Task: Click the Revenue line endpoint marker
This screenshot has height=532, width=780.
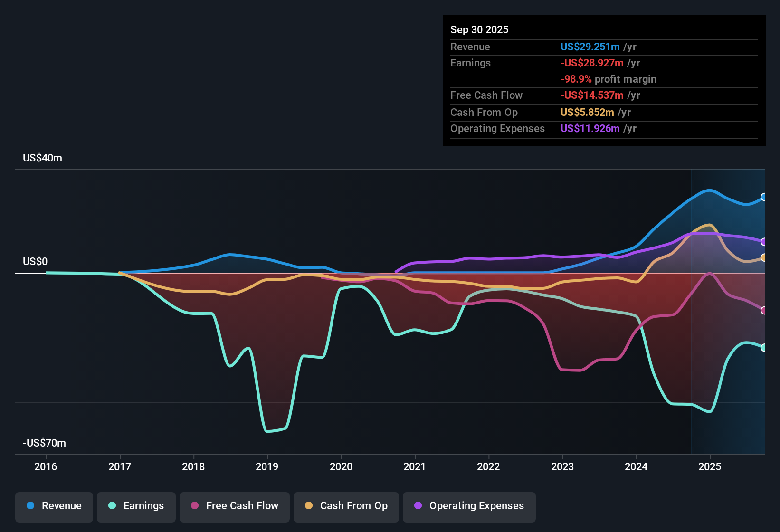Action: 764,197
